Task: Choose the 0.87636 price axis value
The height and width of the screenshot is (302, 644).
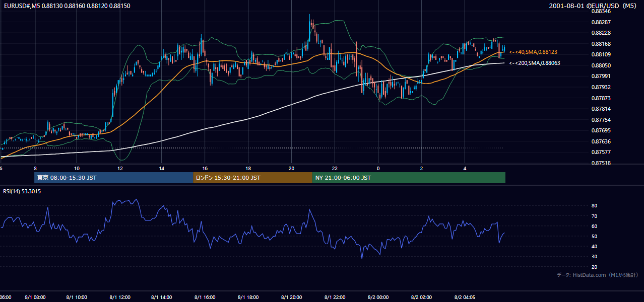Action: 601,141
